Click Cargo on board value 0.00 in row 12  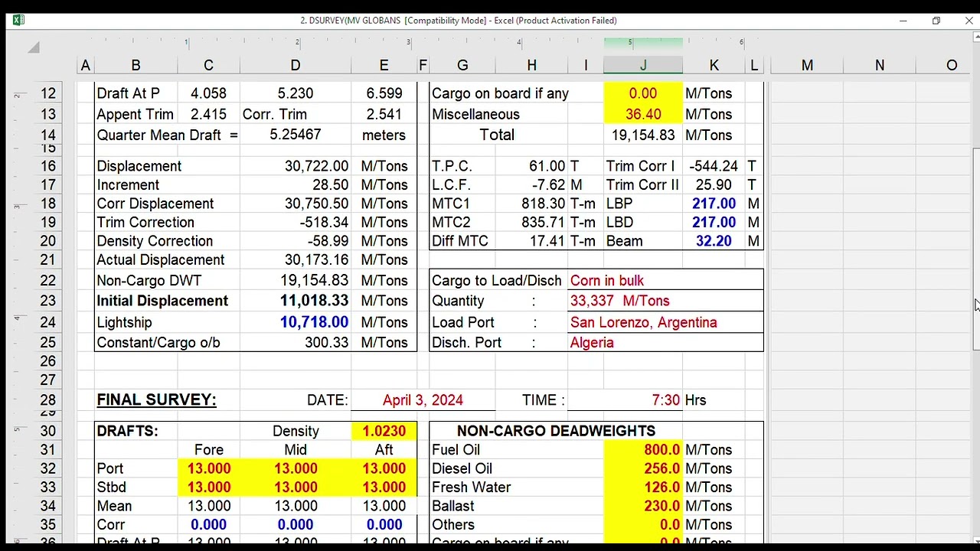coord(643,93)
